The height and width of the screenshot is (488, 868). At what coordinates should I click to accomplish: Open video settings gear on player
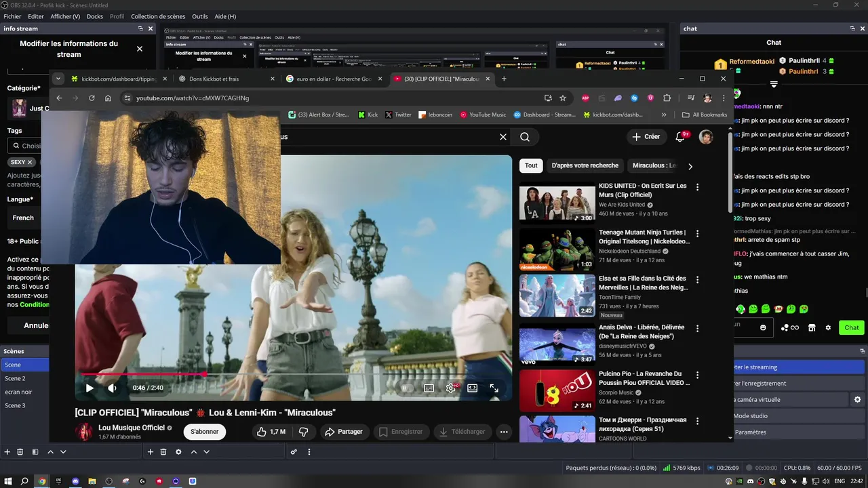(450, 388)
